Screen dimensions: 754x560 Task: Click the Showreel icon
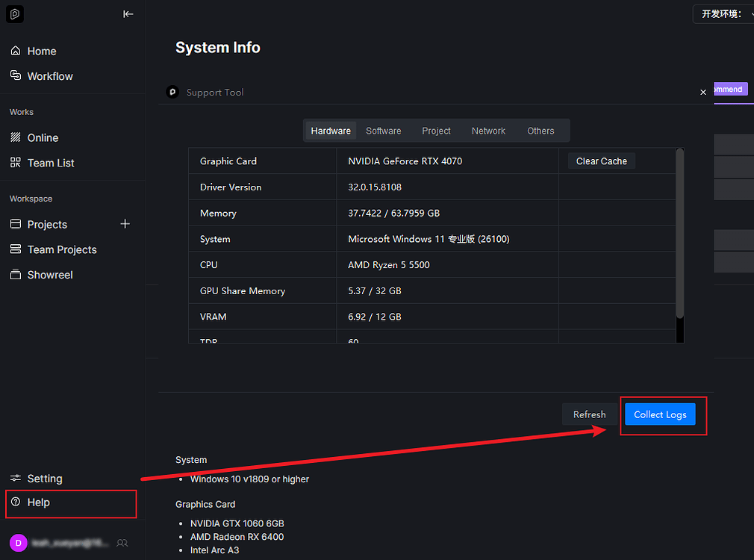tap(16, 275)
